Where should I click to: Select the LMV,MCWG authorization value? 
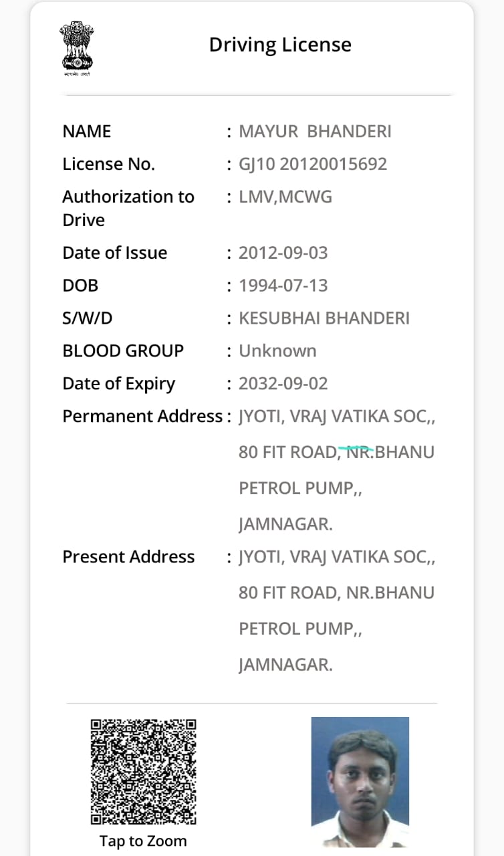click(285, 197)
